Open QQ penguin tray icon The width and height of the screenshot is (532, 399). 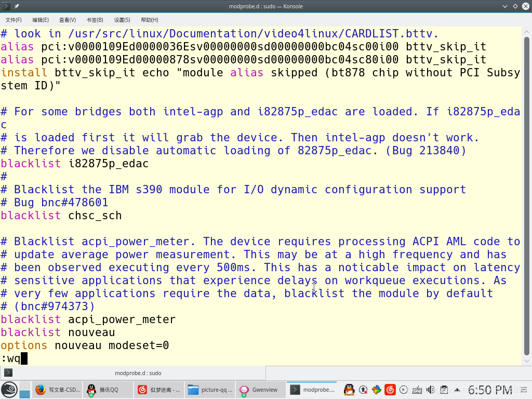[x=349, y=390]
